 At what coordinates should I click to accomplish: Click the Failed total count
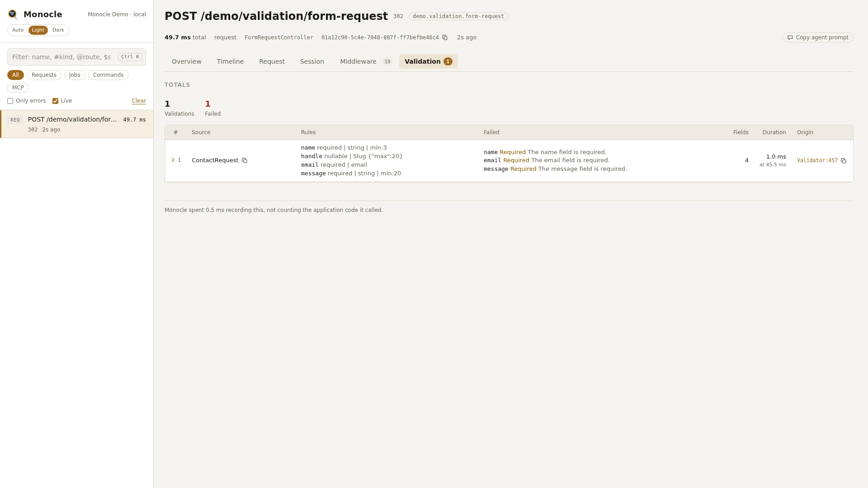click(x=208, y=104)
